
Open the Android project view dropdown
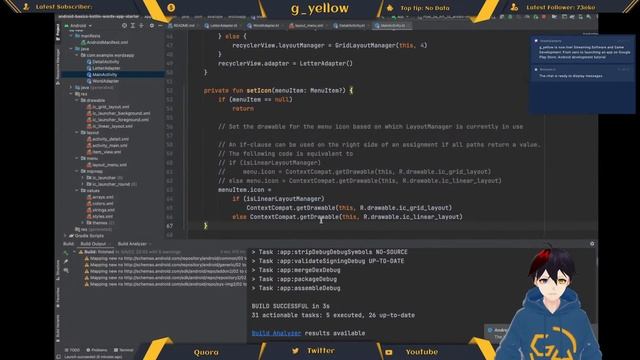tap(78, 26)
